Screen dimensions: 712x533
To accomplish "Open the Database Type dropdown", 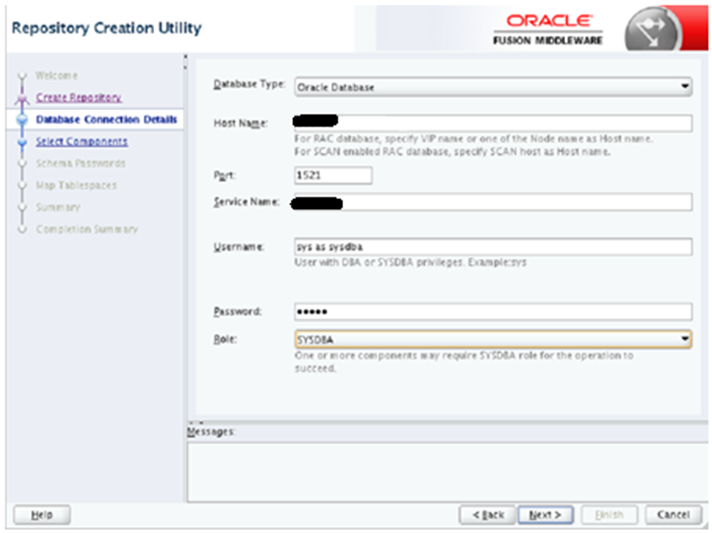I will [x=493, y=87].
